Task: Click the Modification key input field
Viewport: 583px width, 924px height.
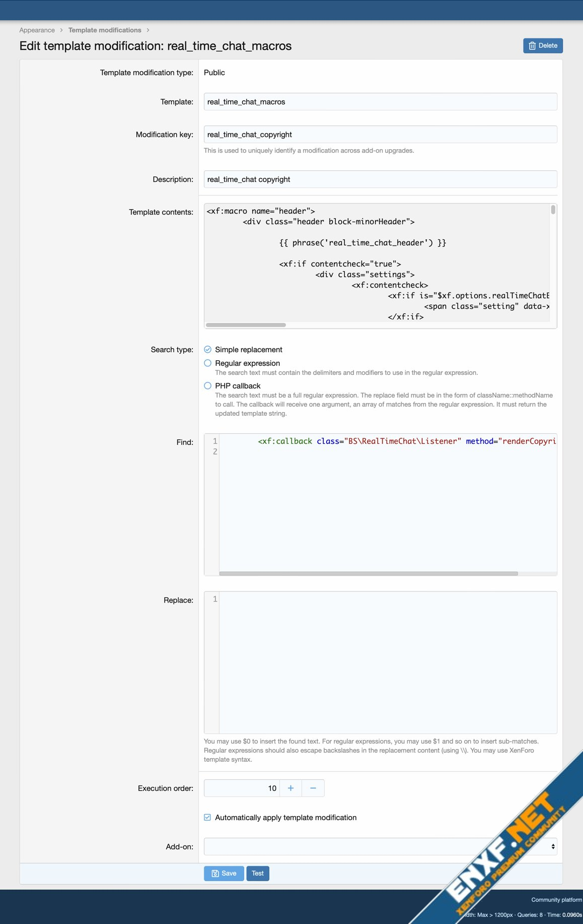Action: pos(380,135)
